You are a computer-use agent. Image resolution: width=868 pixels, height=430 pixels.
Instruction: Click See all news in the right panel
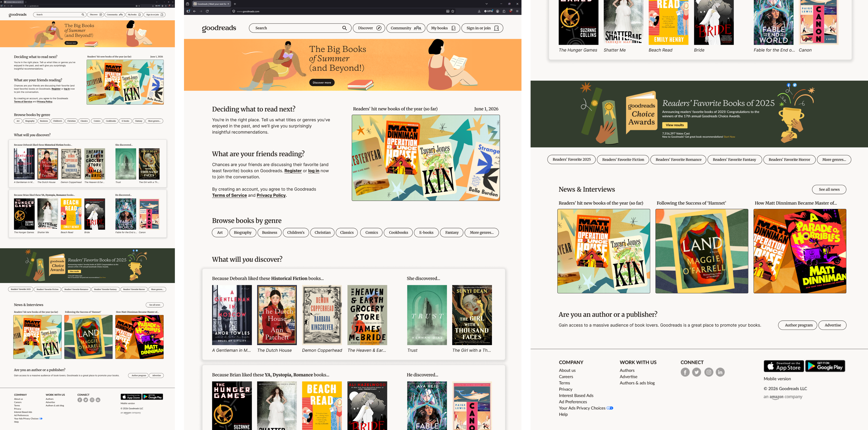[x=829, y=189]
